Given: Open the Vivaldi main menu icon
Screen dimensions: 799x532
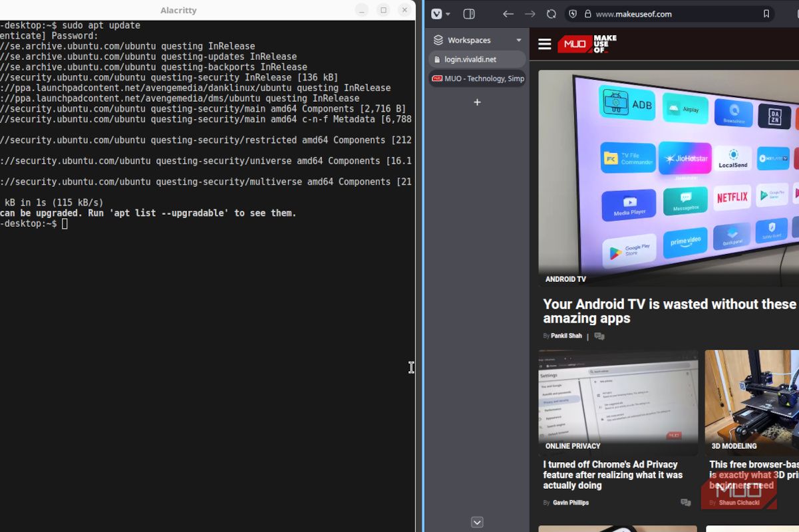Looking at the screenshot, I should (x=436, y=14).
